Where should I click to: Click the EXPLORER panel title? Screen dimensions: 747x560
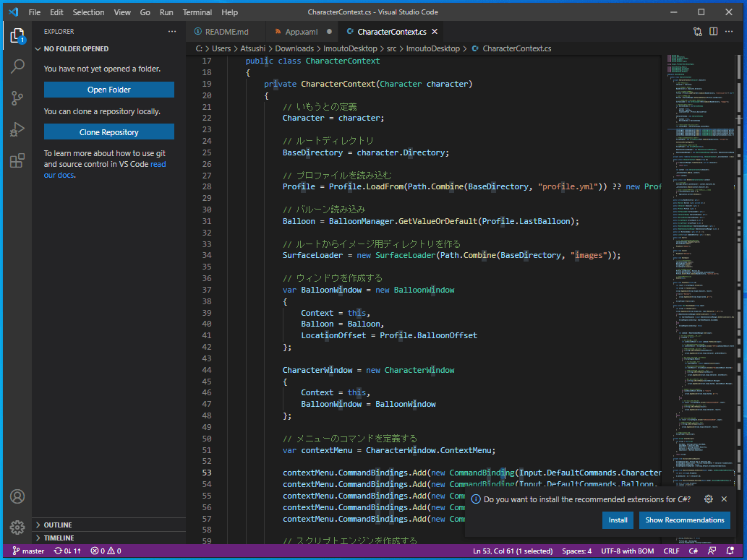pos(59,31)
